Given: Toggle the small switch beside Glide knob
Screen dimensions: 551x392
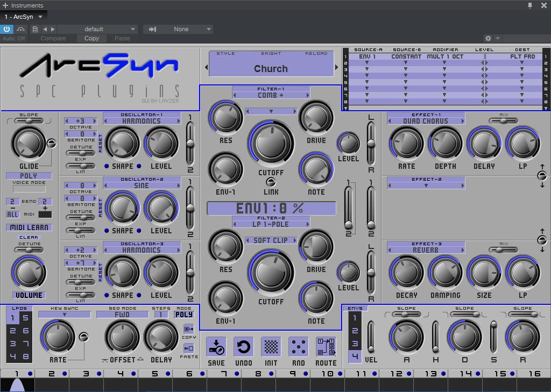Looking at the screenshot, I should pyautogui.click(x=51, y=144).
